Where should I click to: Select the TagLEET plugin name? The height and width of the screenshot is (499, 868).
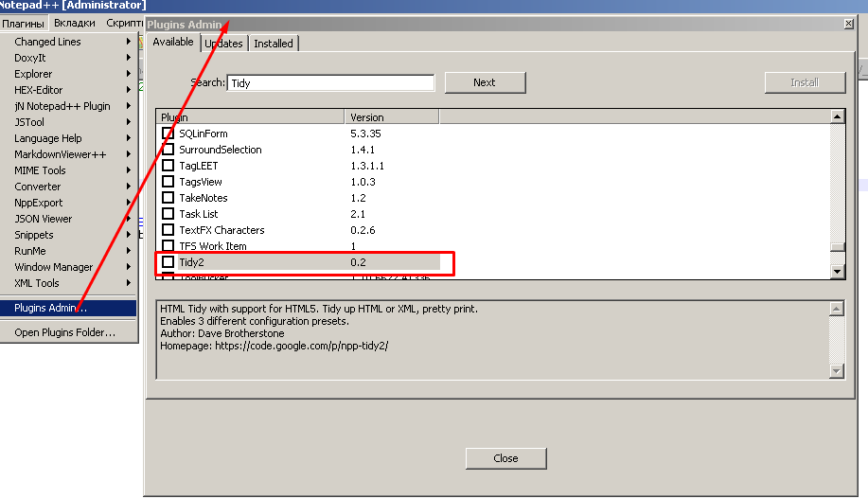199,166
